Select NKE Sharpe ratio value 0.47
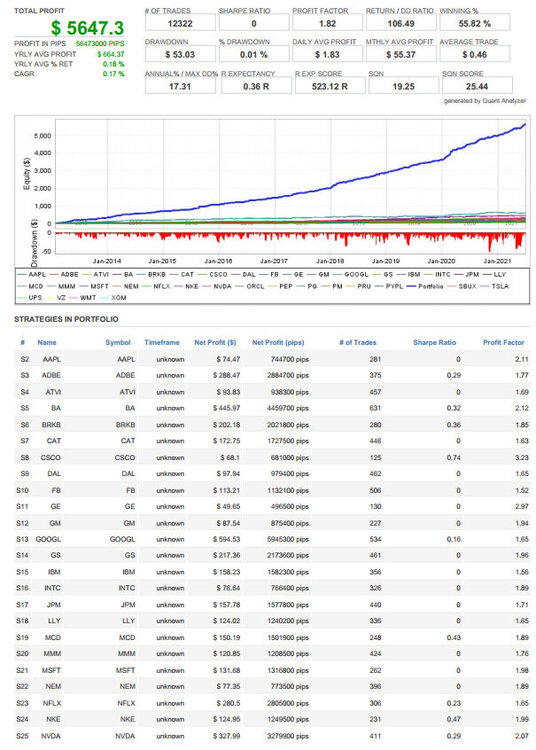This screenshot has width=536, height=750. [454, 719]
